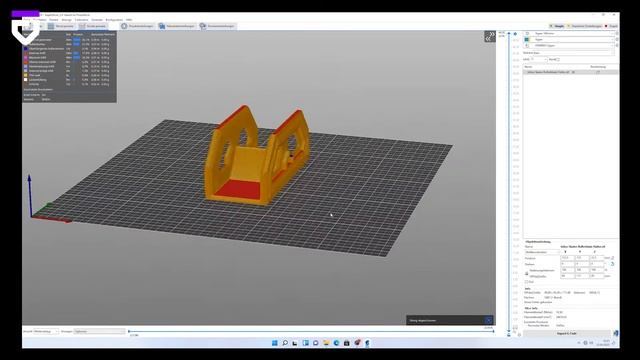Open filament preset settings gear icon
Screen dimensions: 640x360
pyautogui.click(x=617, y=40)
